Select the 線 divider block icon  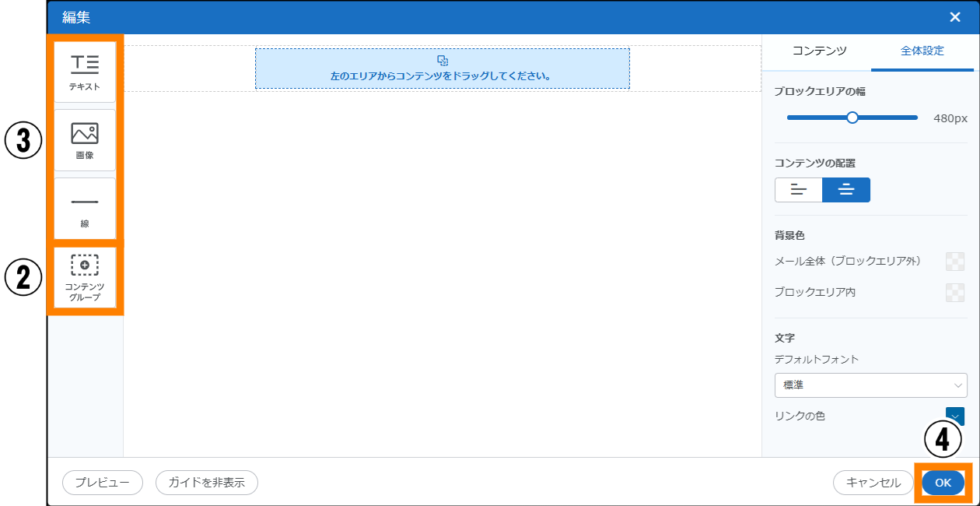[x=85, y=208]
